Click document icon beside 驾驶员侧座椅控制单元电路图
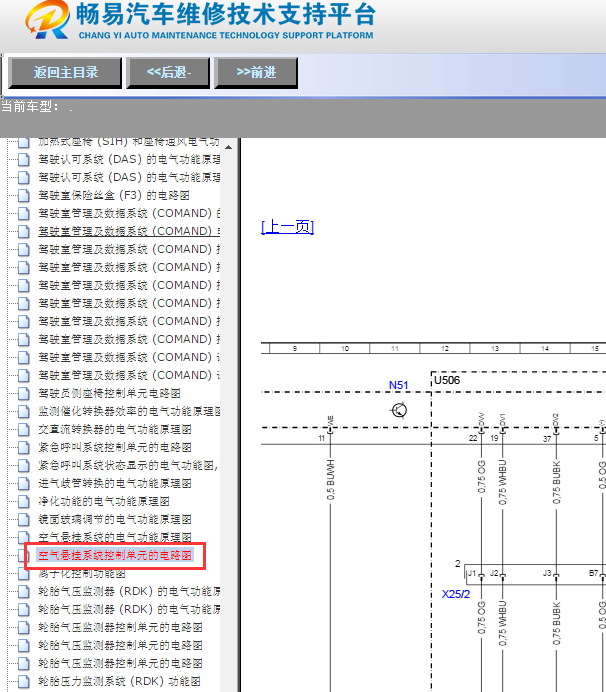 23,394
